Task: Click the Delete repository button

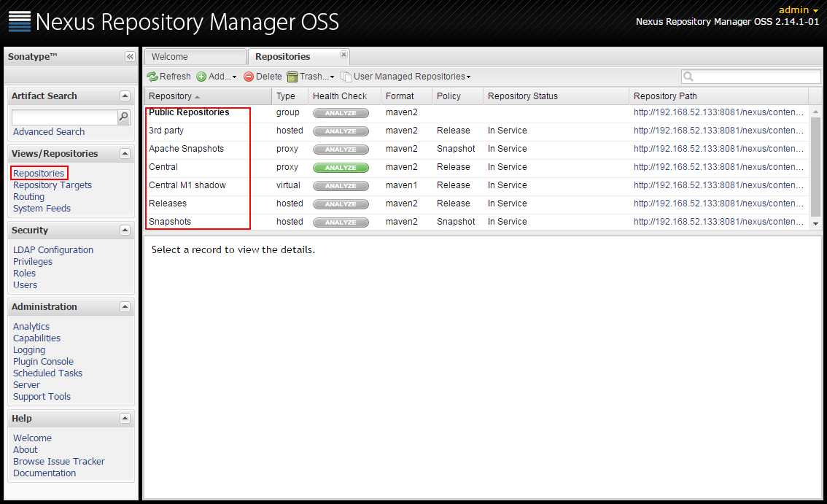Action: [263, 77]
